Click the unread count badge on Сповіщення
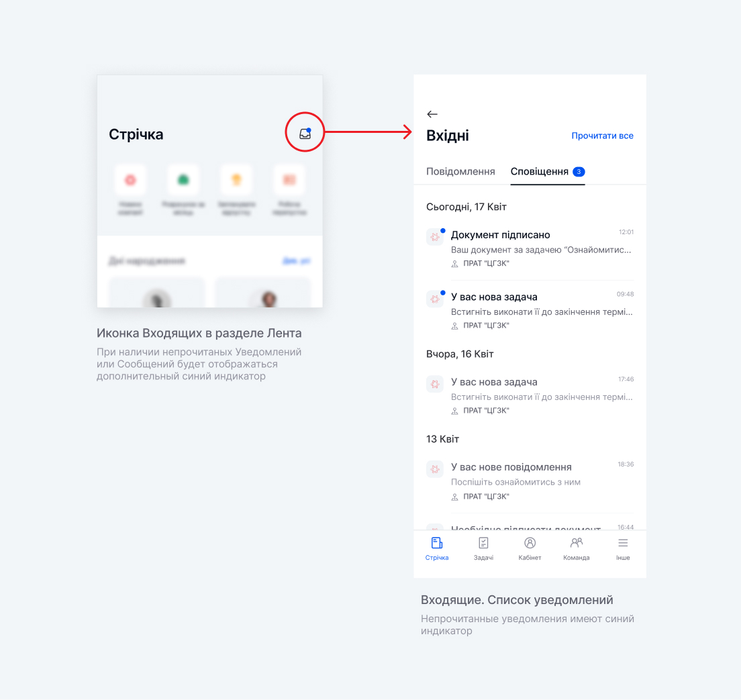 [579, 172]
